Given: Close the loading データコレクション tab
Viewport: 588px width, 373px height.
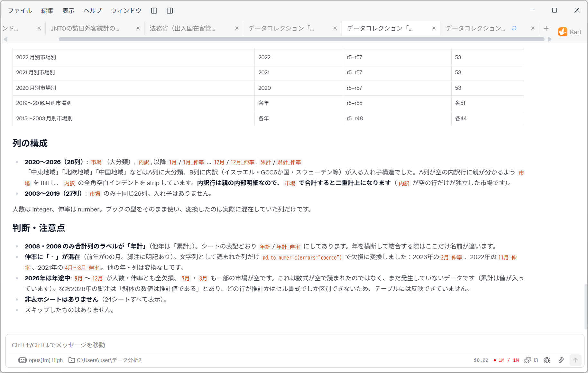Looking at the screenshot, I should coord(533,28).
